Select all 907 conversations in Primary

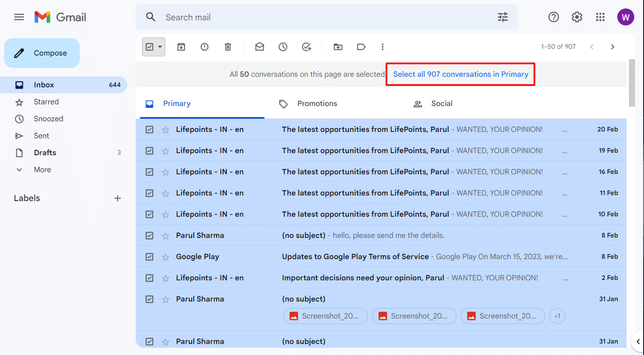point(460,74)
